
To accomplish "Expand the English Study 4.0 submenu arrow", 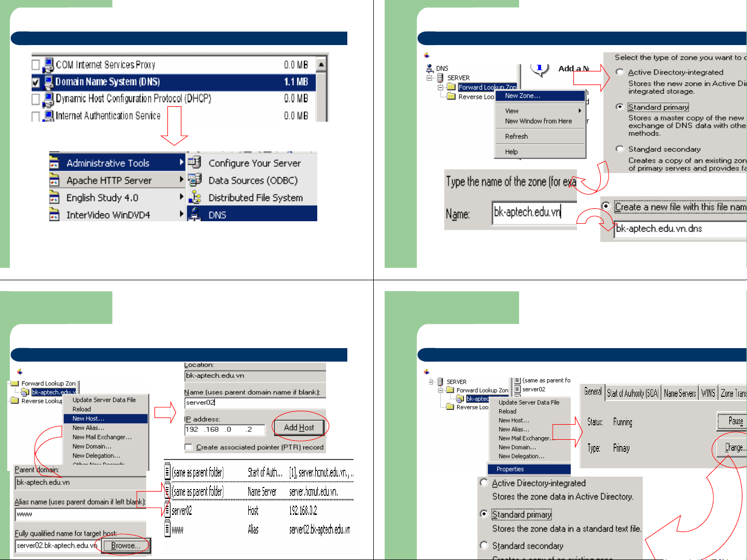I will pos(181,197).
